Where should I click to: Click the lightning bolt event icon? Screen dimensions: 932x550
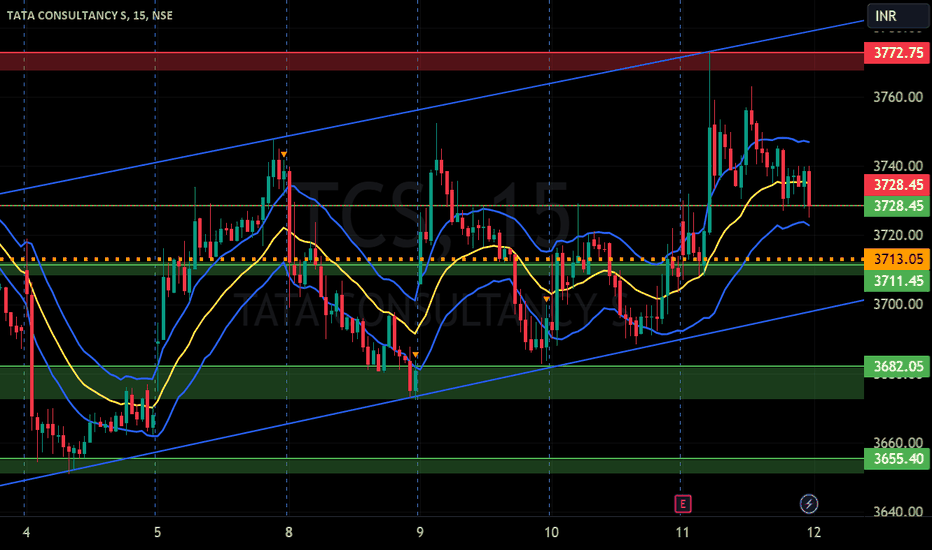[808, 504]
